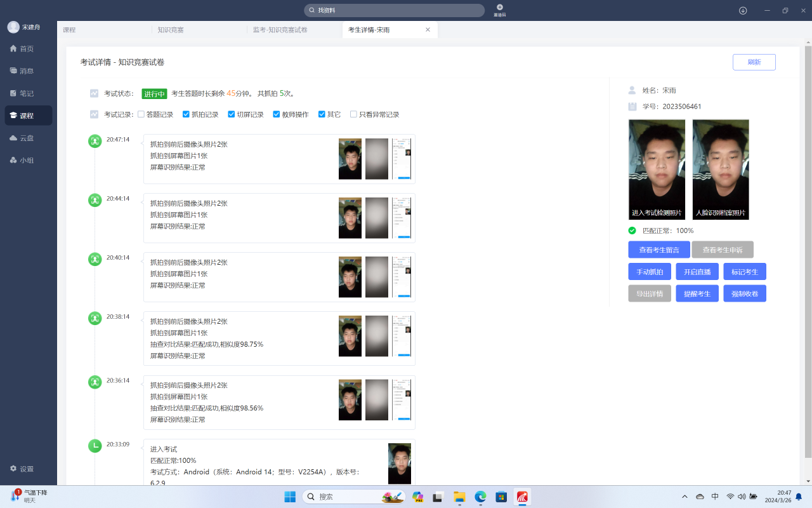Screen dimensions: 812x508
Task: Click 查看考生留言 button
Action: (659, 250)
